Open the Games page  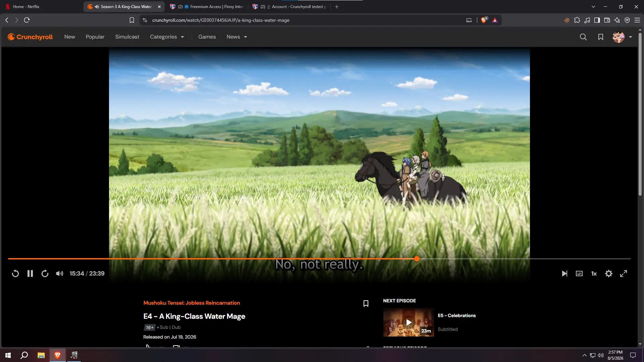pyautogui.click(x=207, y=37)
